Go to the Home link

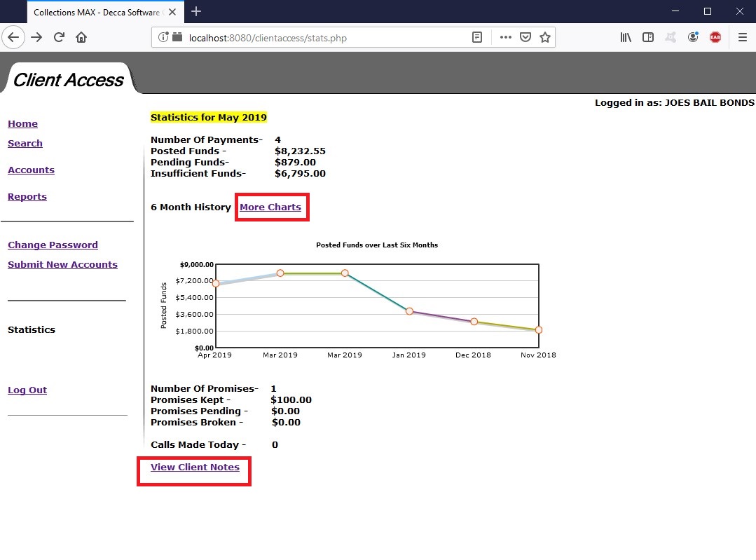pos(22,123)
